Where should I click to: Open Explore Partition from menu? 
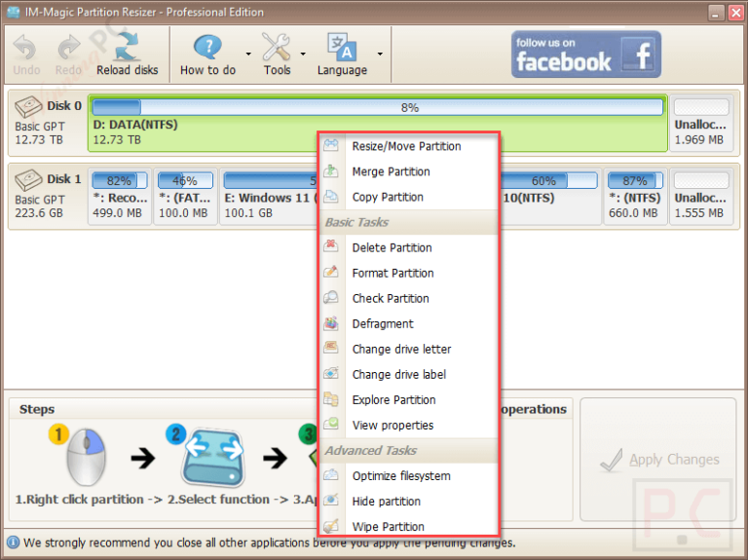click(409, 399)
